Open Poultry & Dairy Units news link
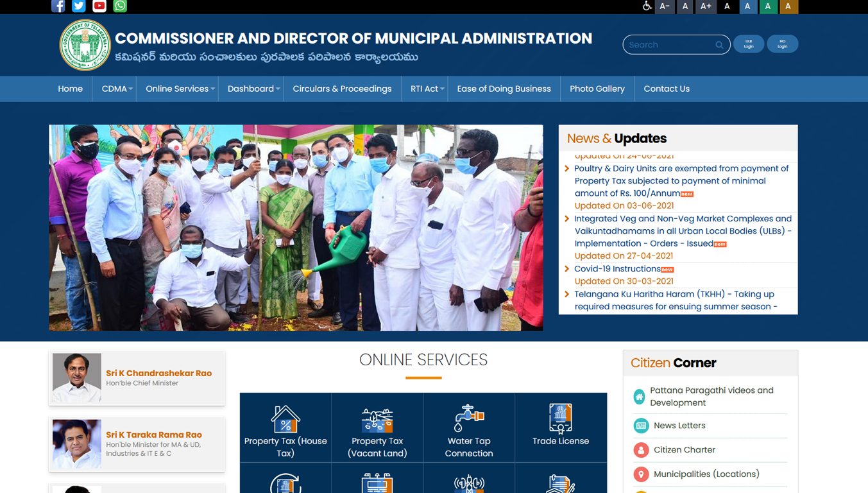 [x=681, y=181]
